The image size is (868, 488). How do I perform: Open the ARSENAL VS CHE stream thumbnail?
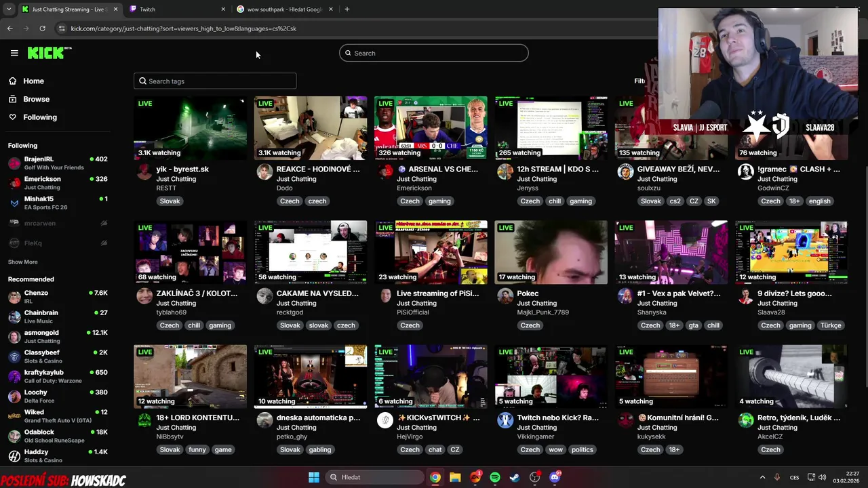coord(431,128)
